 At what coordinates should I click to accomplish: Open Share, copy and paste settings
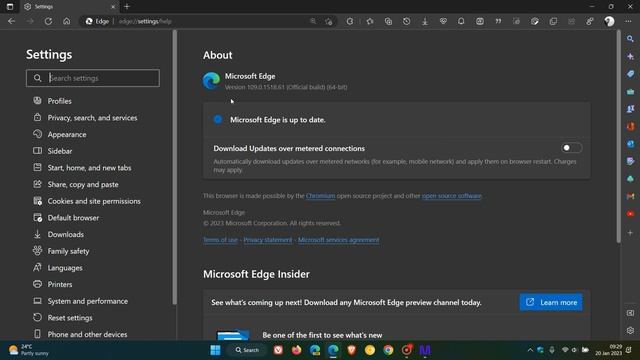pyautogui.click(x=83, y=184)
